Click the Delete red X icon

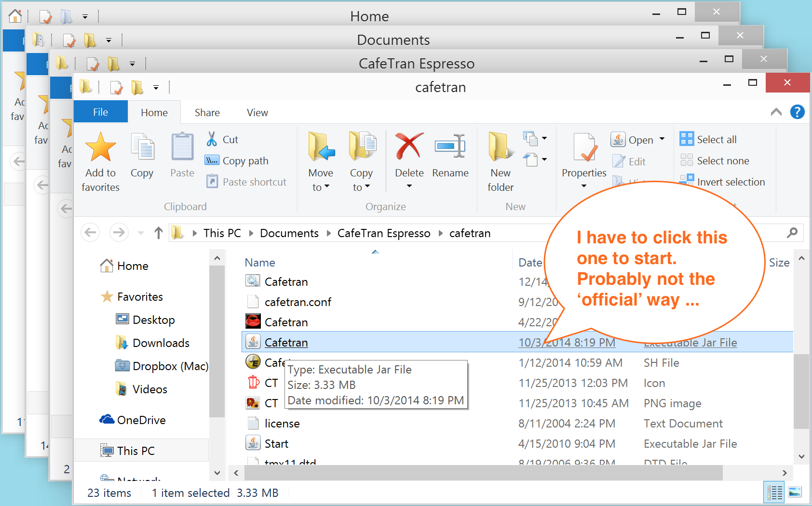point(409,146)
